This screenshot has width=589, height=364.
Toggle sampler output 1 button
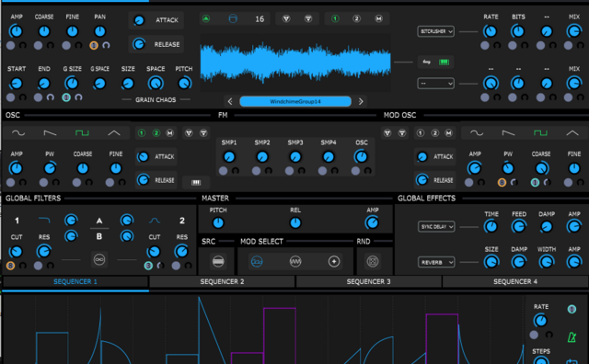click(x=335, y=18)
